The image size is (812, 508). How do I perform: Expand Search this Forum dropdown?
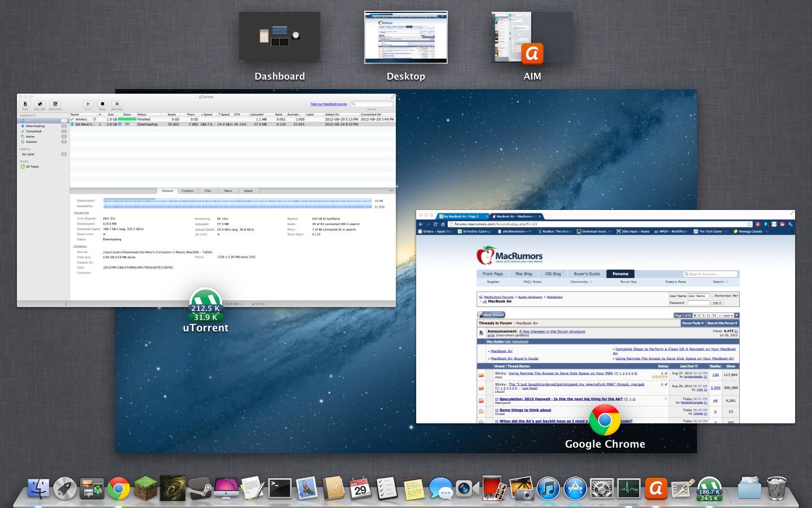(722, 323)
